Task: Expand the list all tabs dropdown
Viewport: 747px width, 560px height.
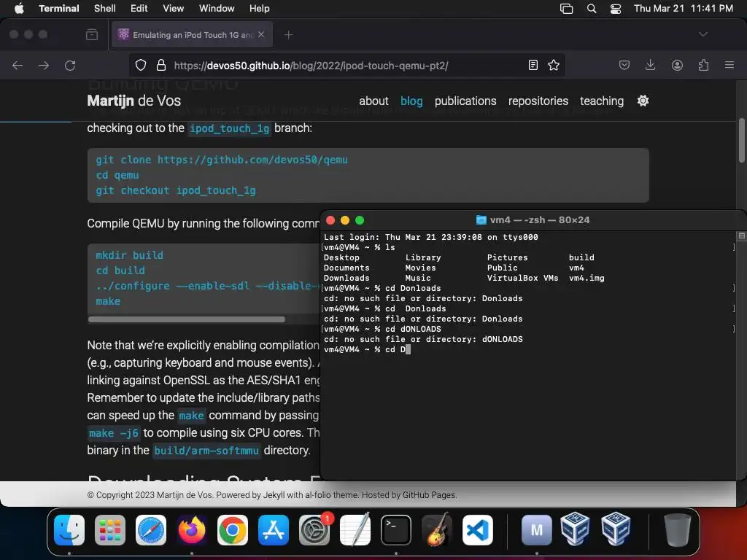Action: point(703,34)
